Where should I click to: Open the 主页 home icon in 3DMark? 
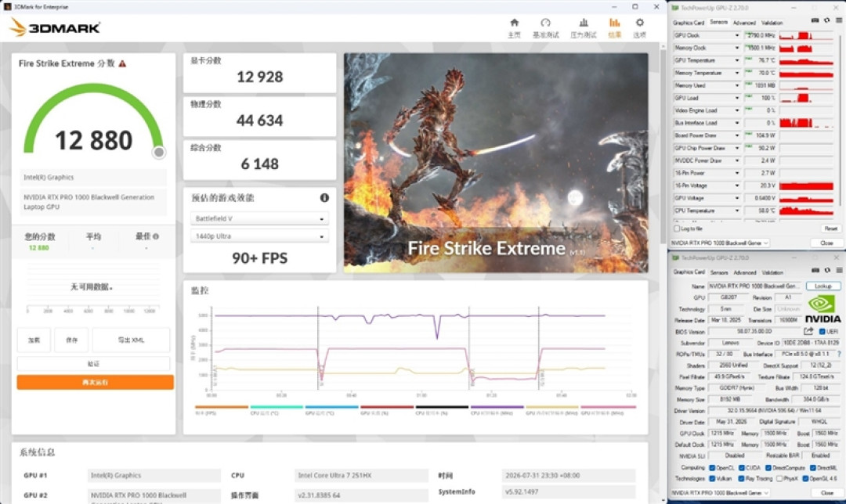[514, 23]
